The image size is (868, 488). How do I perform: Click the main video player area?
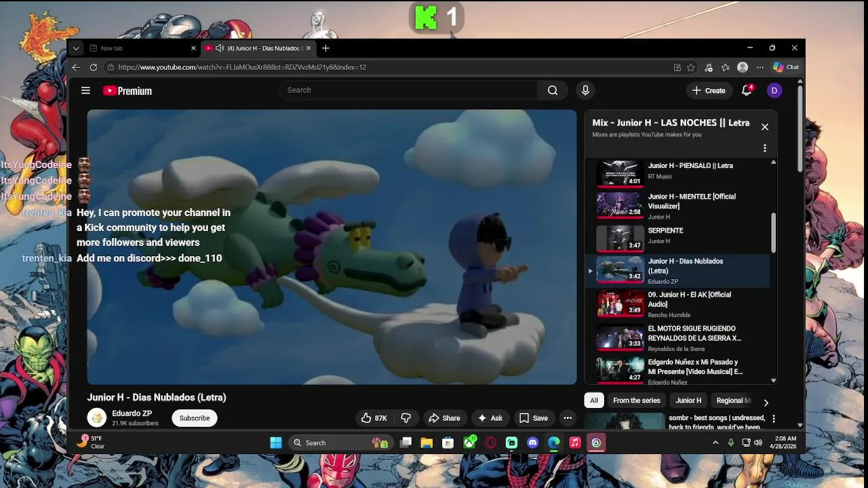(332, 247)
